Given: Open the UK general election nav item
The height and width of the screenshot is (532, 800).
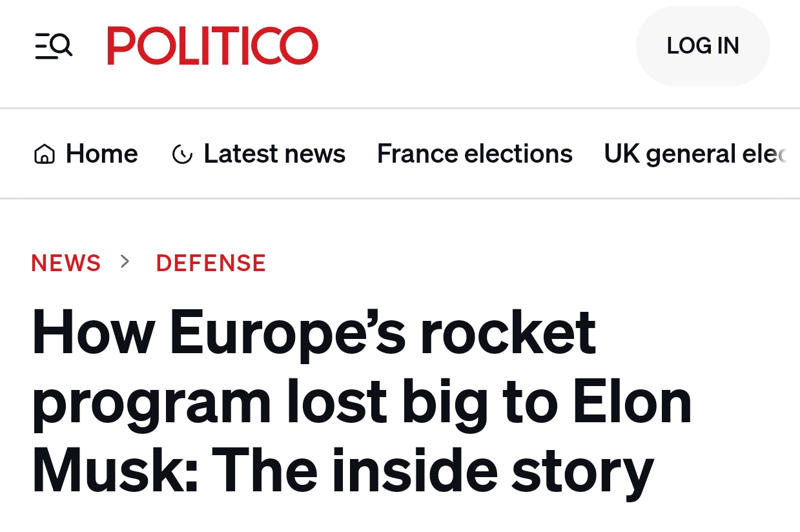Looking at the screenshot, I should click(x=695, y=154).
